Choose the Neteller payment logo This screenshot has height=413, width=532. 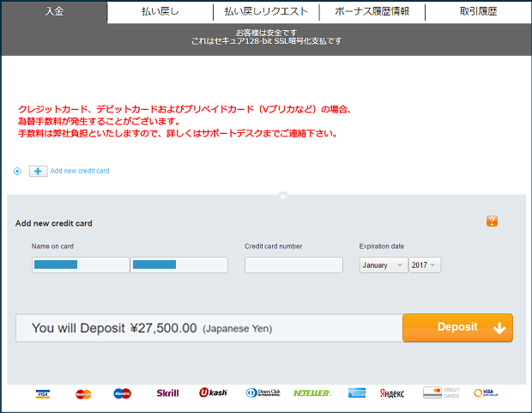(312, 393)
